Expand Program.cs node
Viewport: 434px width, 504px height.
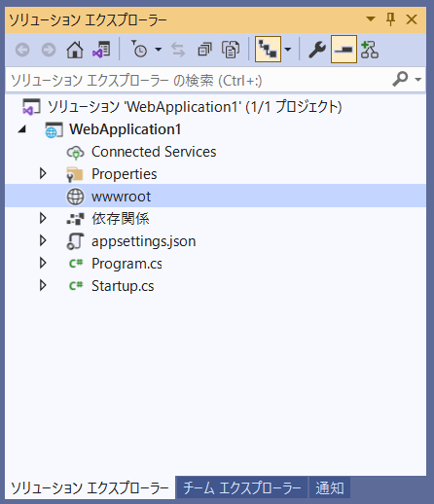[x=43, y=263]
